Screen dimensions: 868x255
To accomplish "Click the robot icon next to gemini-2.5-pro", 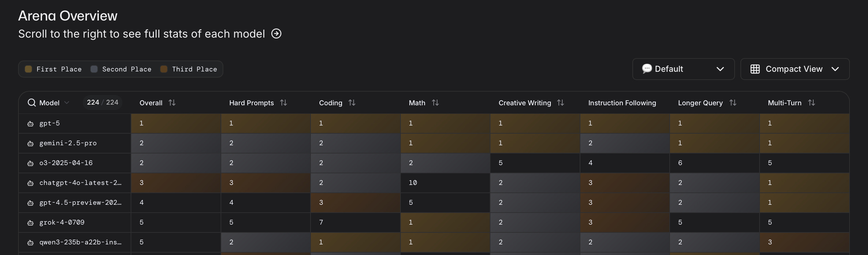I will [30, 144].
